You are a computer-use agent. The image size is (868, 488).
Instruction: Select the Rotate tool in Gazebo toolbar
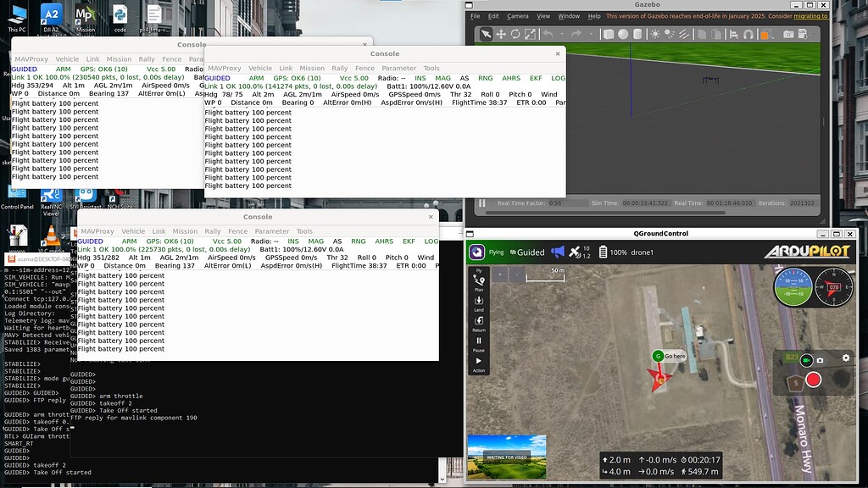pos(515,34)
